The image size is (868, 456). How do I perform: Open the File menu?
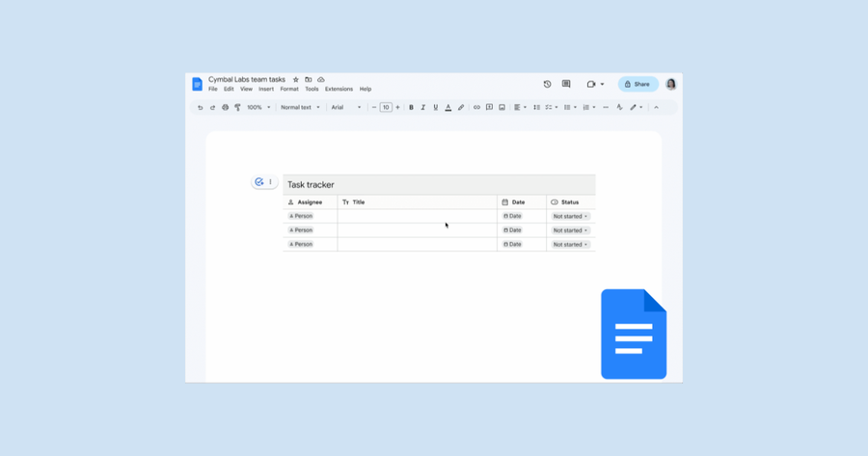tap(212, 89)
